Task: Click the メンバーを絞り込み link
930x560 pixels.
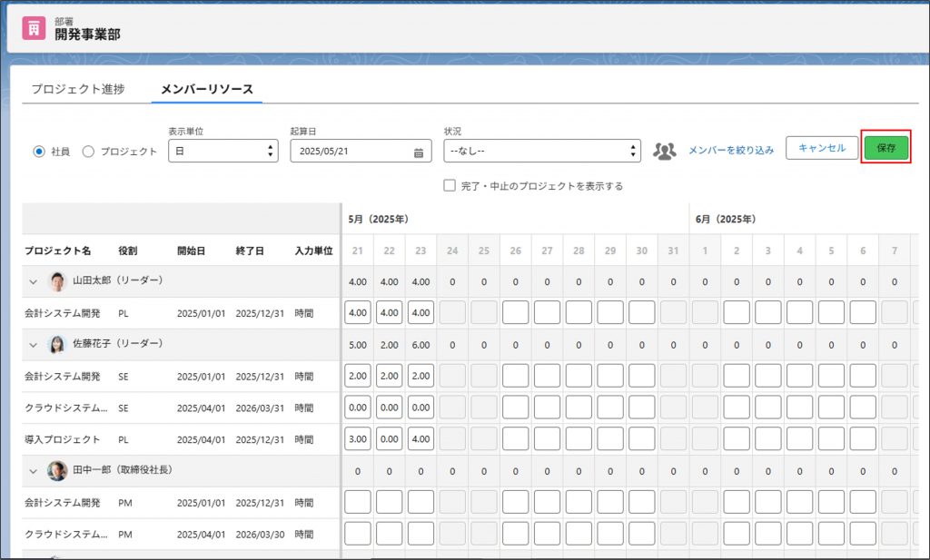Action: point(731,151)
